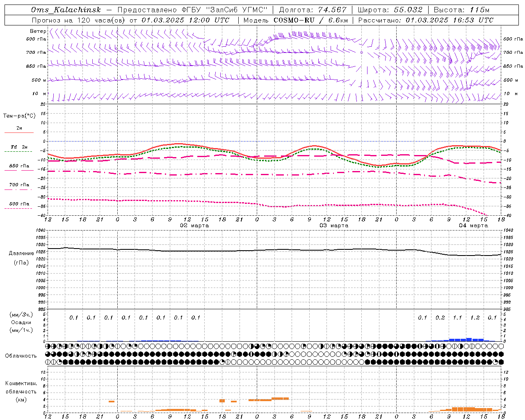Viewport: 525px width, 420px height.
Task: Click the 700 гПа temperature legend entry
Action: (19, 185)
